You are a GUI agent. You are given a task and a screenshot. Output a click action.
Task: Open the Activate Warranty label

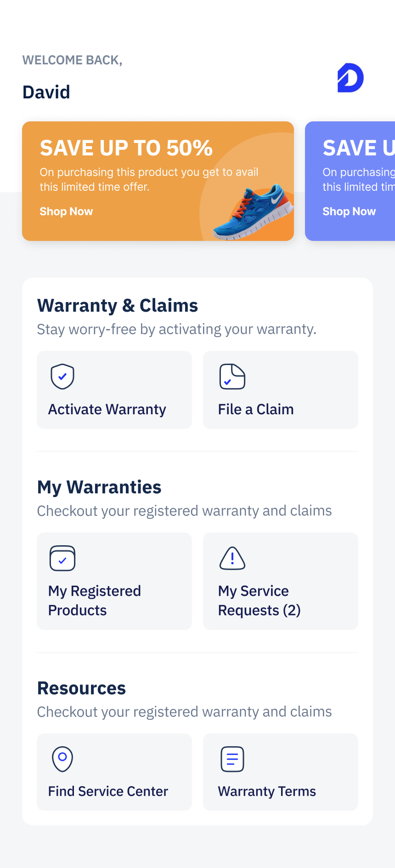click(107, 409)
